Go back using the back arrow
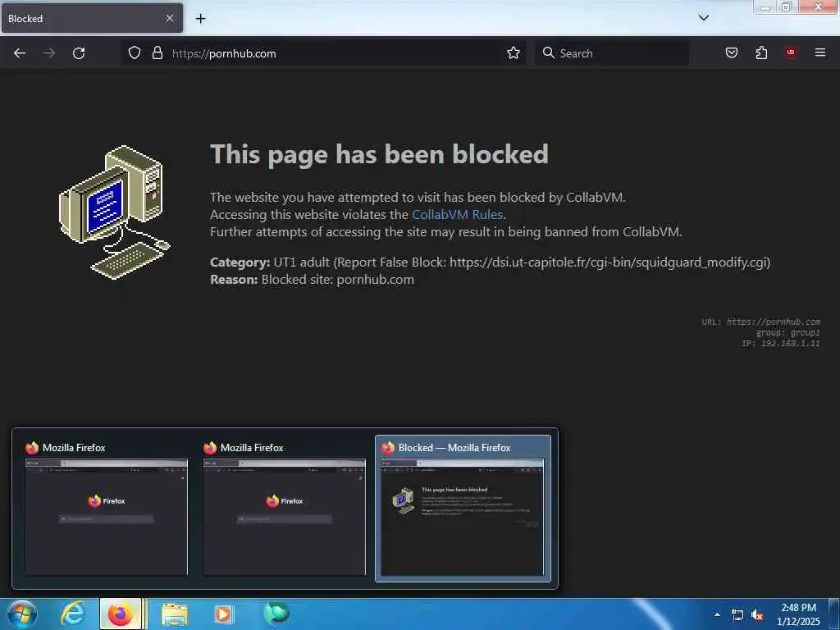The image size is (840, 630). [x=20, y=53]
